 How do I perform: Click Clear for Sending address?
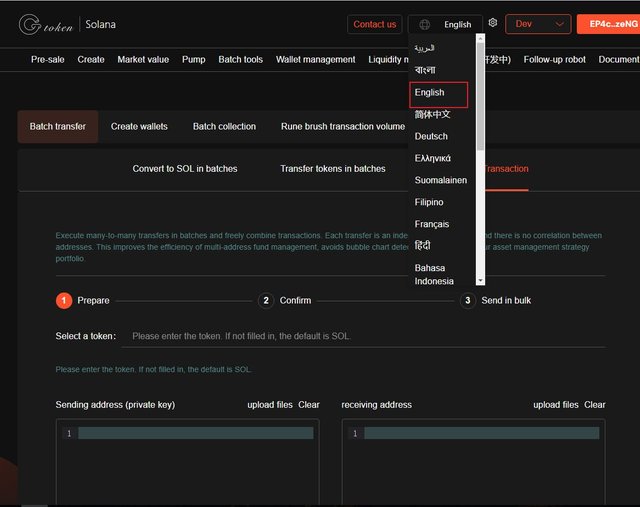(309, 405)
